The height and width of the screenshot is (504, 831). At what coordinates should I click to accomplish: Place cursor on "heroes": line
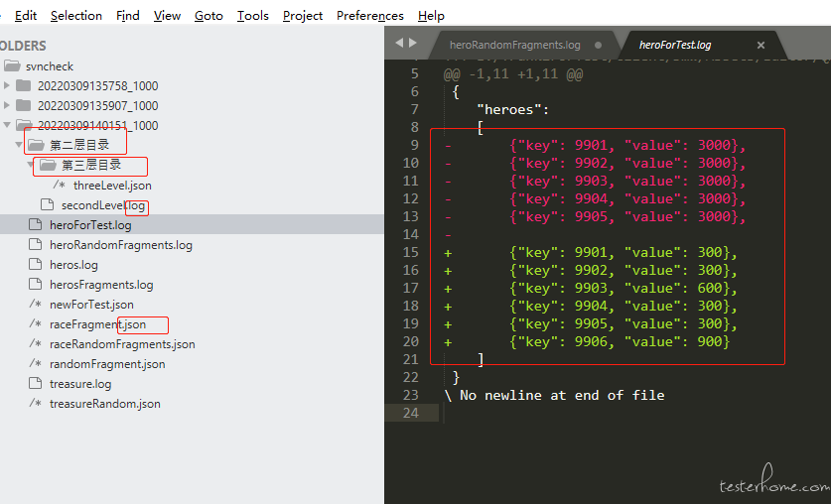click(x=512, y=109)
